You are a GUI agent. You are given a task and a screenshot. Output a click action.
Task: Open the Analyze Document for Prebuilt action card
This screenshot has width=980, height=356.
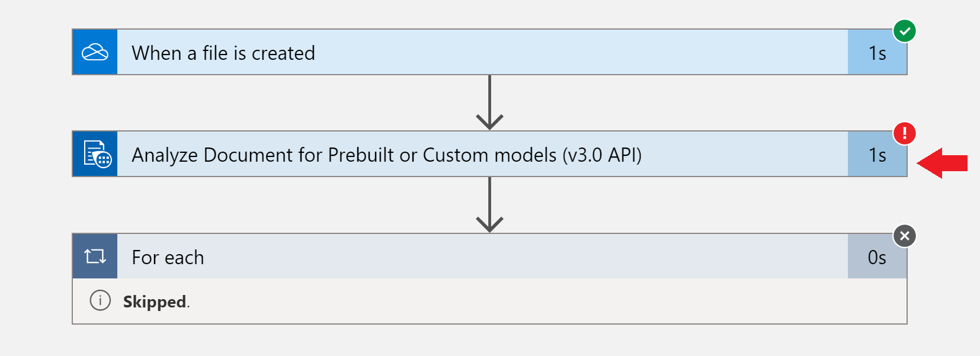click(x=415, y=155)
